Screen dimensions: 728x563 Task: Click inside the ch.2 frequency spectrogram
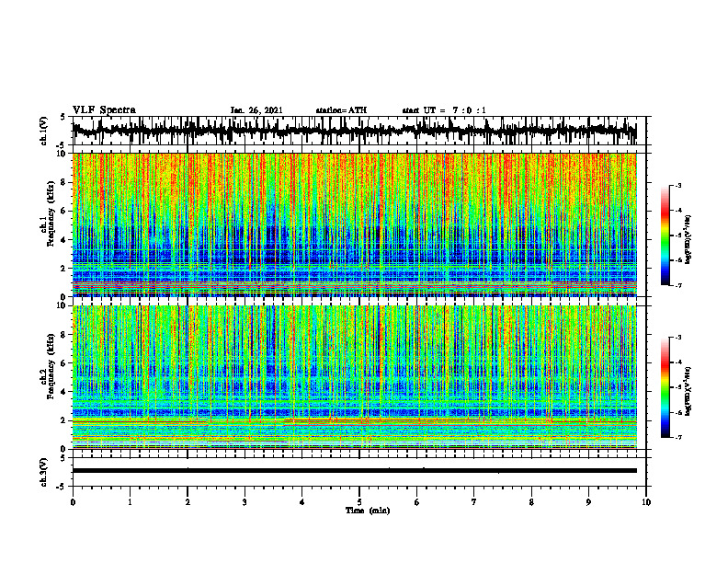coord(355,377)
